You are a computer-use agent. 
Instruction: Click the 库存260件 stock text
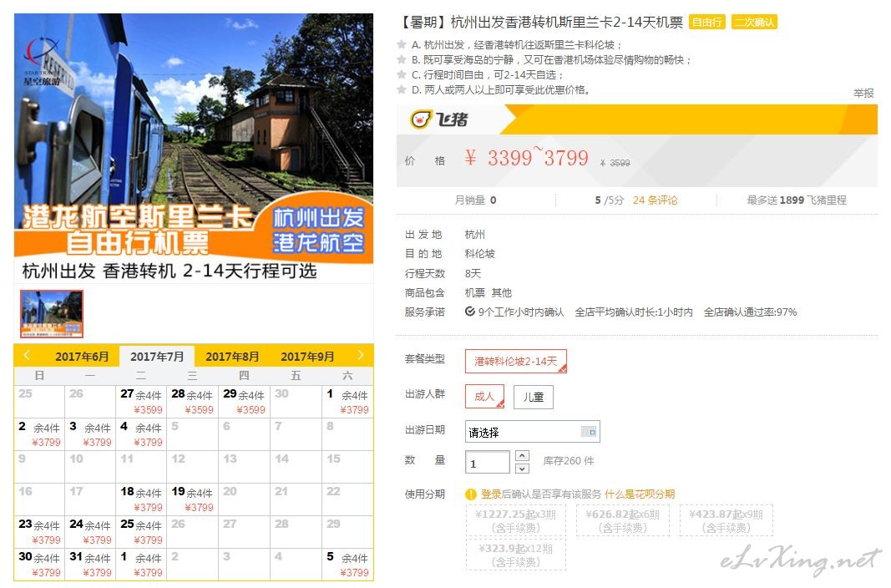click(568, 461)
